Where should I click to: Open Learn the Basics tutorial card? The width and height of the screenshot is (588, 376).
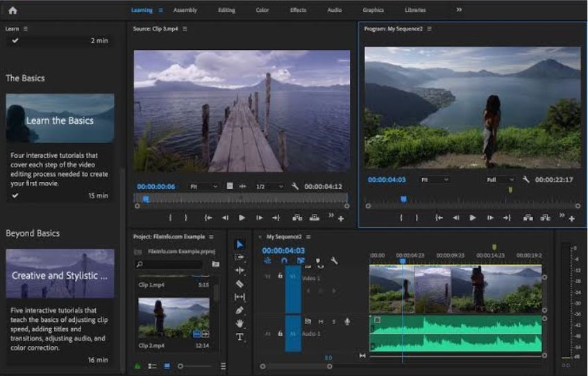click(x=60, y=118)
